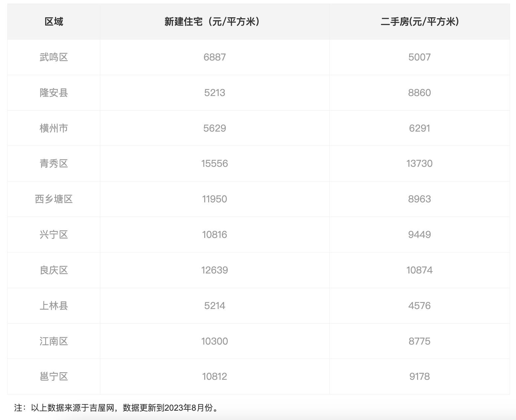Click the 横州市 region cell

[54, 128]
